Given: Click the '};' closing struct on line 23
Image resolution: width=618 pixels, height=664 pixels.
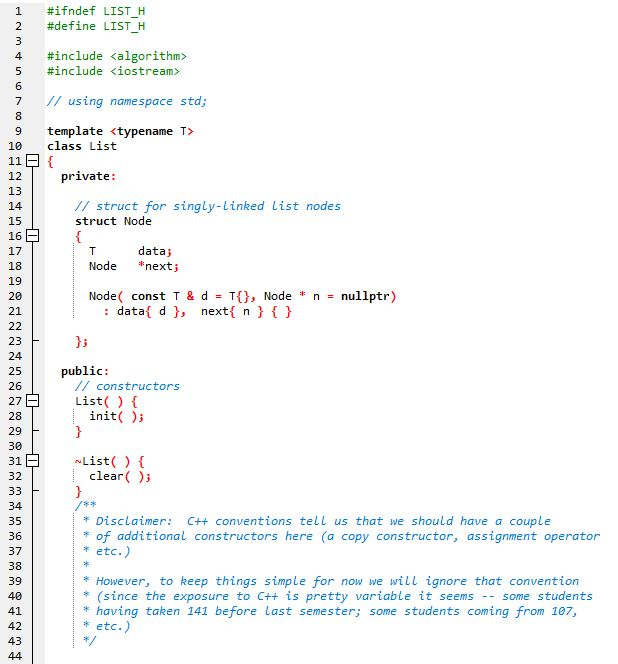Looking at the screenshot, I should (x=81, y=341).
